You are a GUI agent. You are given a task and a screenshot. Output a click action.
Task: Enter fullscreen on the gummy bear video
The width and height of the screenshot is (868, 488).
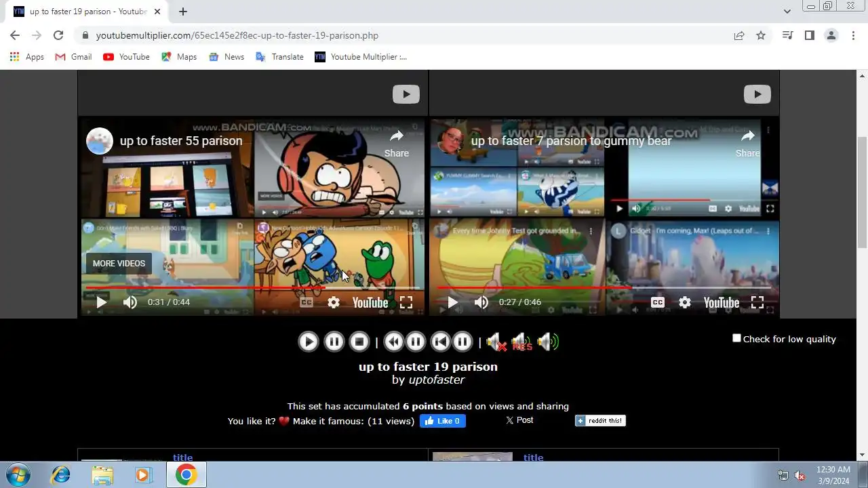pos(757,302)
